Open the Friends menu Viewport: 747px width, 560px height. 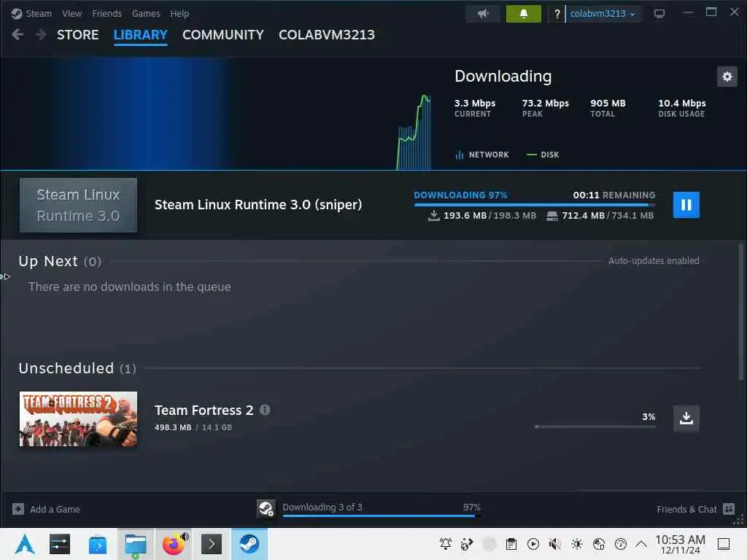[x=107, y=13]
